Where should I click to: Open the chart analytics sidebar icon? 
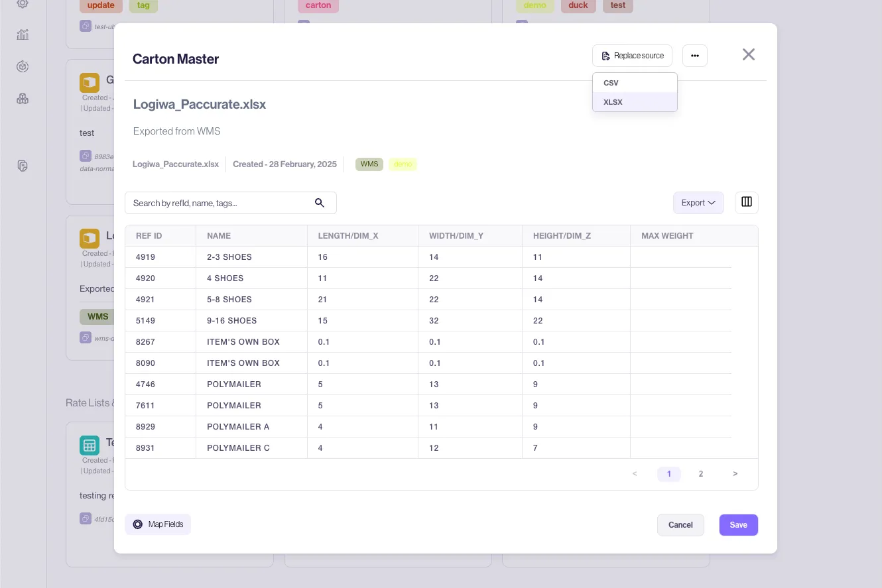coord(23,34)
